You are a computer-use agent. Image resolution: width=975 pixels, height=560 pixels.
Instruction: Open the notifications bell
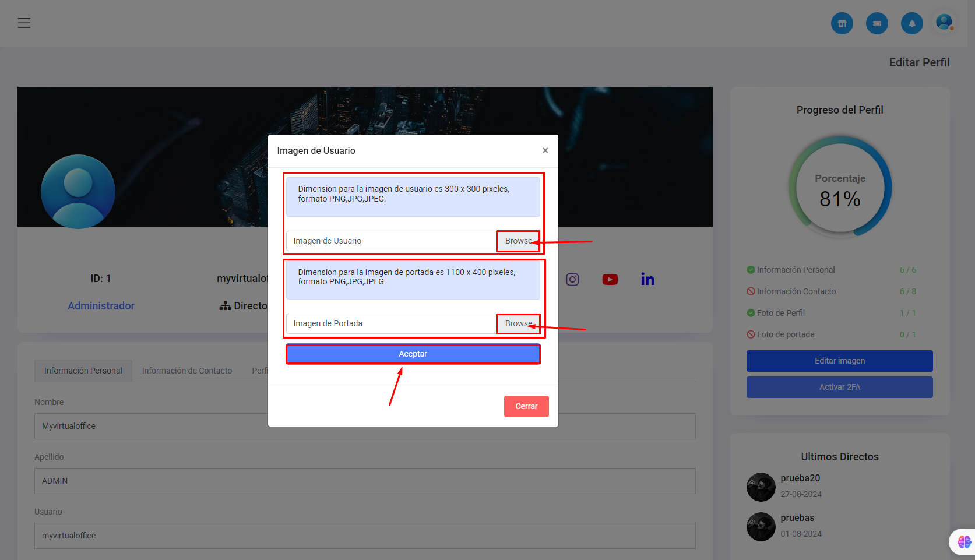[x=911, y=24]
